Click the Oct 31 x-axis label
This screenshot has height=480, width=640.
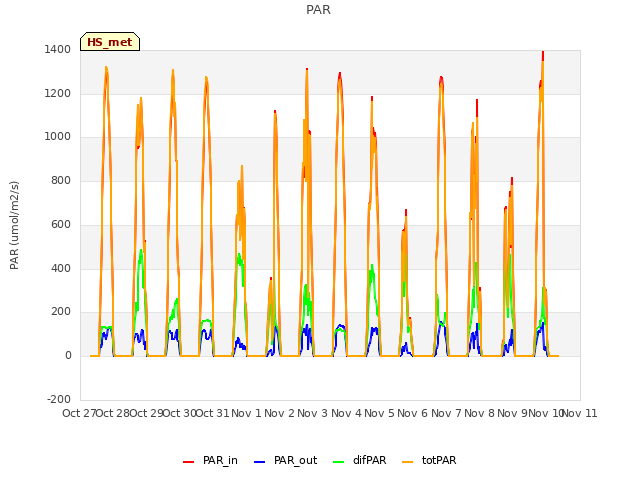(x=213, y=413)
